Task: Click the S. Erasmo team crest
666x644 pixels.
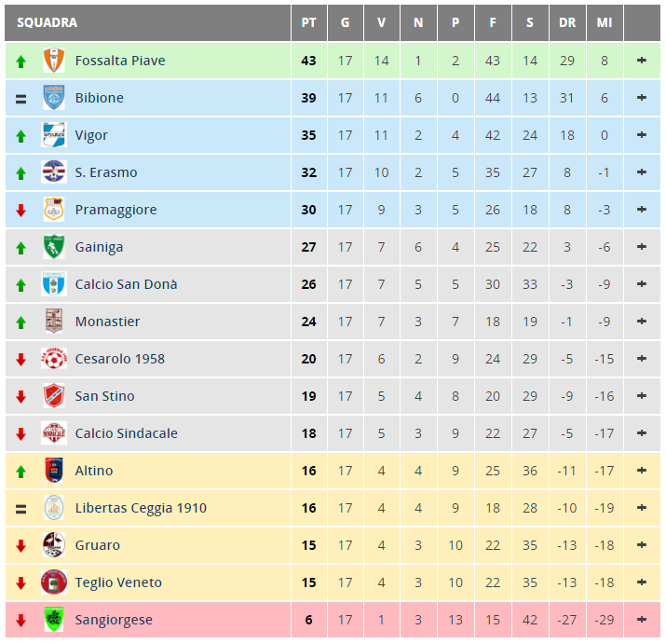Action: [54, 172]
